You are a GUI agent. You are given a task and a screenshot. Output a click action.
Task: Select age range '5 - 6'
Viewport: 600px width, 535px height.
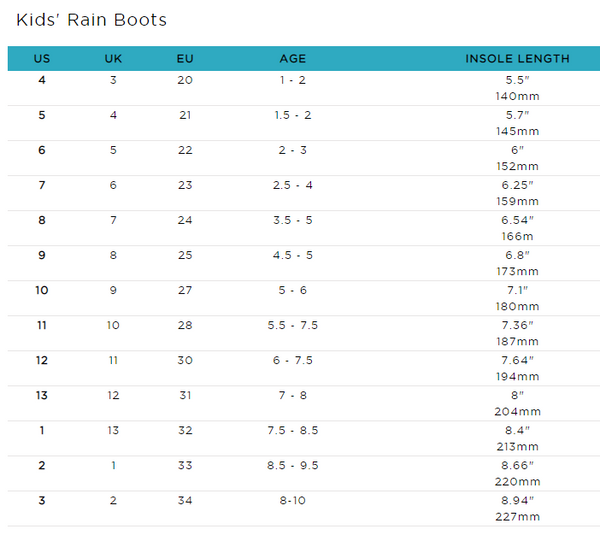click(293, 290)
